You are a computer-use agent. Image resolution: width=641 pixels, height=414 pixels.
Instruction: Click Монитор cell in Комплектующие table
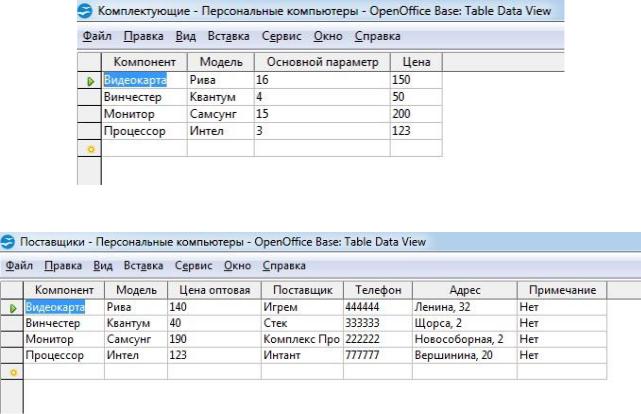pos(145,114)
